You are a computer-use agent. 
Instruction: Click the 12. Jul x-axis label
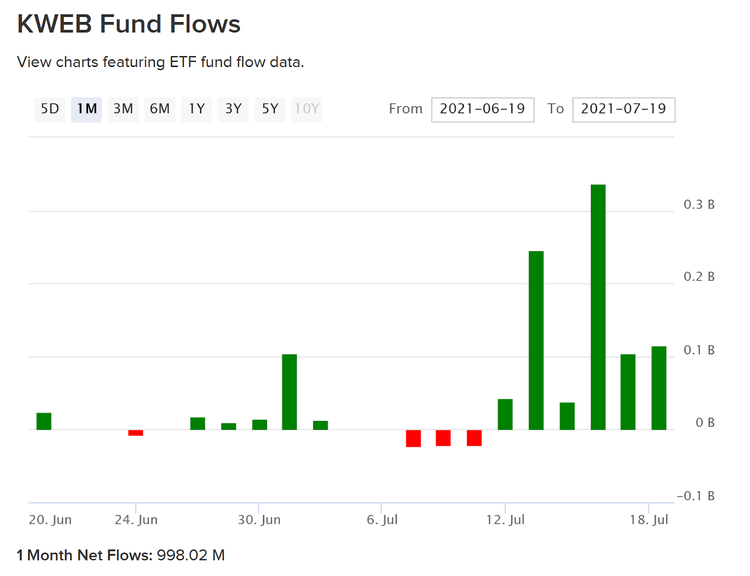(505, 520)
